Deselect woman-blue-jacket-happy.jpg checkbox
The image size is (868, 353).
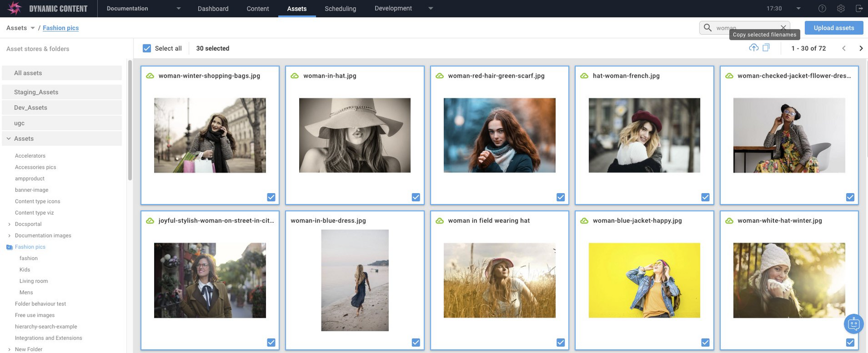coord(705,342)
